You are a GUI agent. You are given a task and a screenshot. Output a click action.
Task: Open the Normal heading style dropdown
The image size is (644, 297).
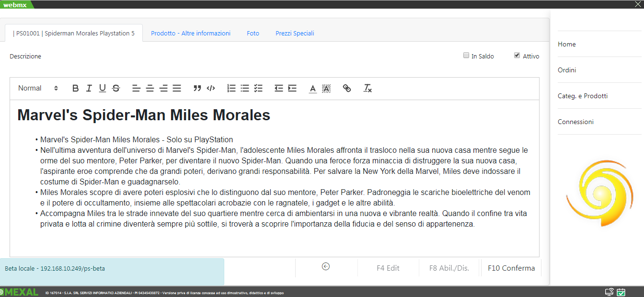pos(38,88)
